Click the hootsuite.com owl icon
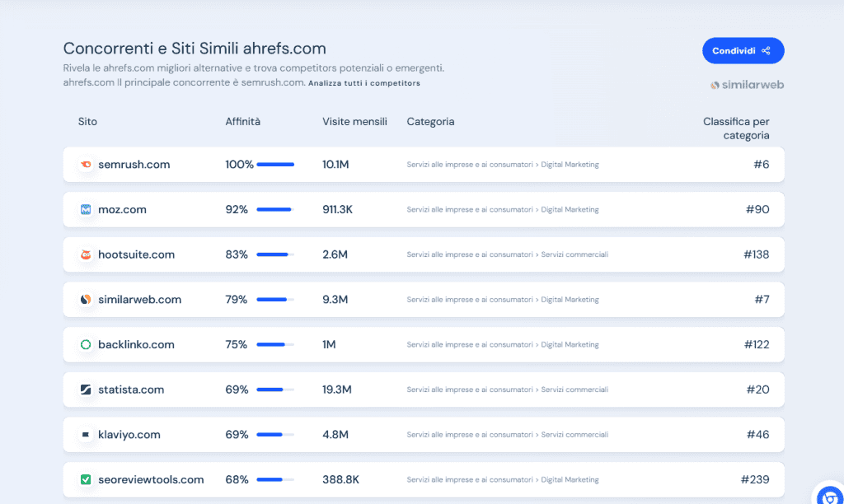 [x=86, y=254]
